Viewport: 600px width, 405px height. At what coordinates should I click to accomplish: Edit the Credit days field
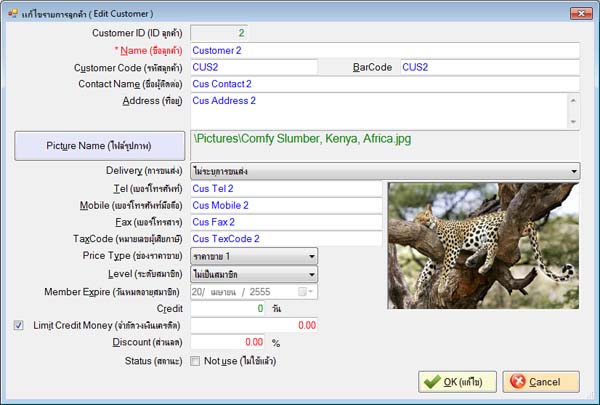click(227, 309)
